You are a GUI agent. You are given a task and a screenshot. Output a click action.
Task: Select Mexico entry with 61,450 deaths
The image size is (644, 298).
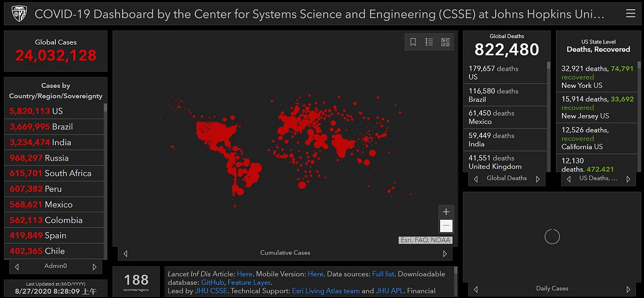pos(505,117)
